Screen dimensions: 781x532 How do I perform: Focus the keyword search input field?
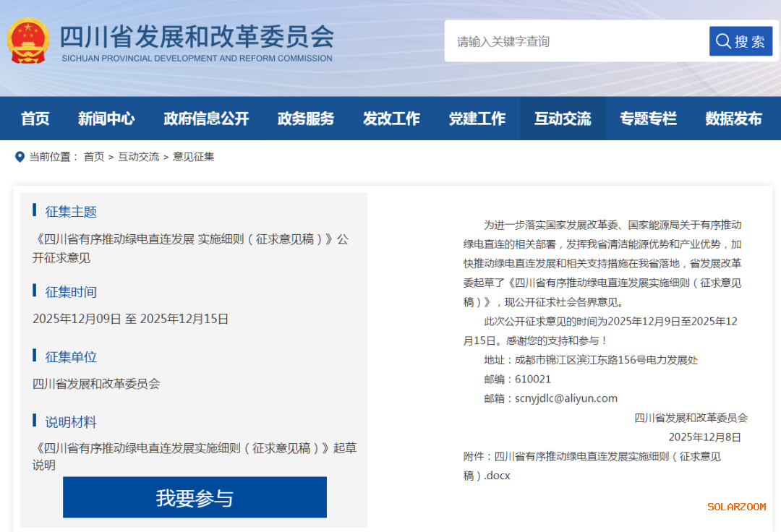pos(576,41)
